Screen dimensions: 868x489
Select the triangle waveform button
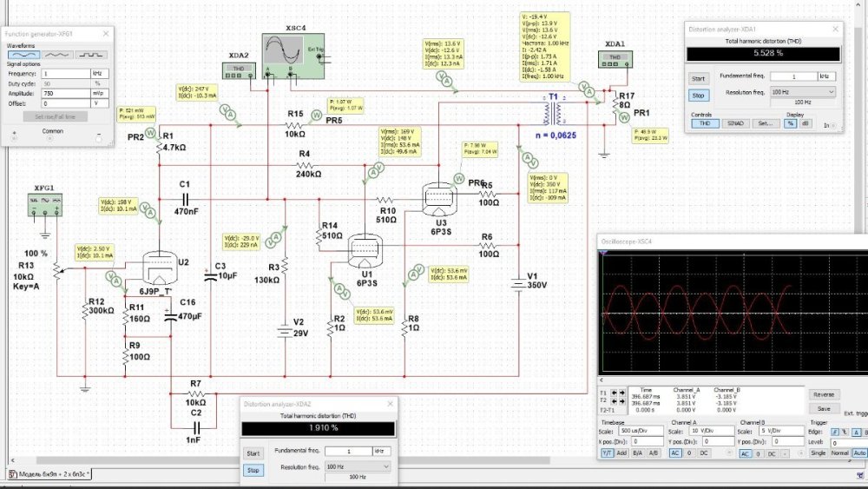pyautogui.click(x=56, y=54)
